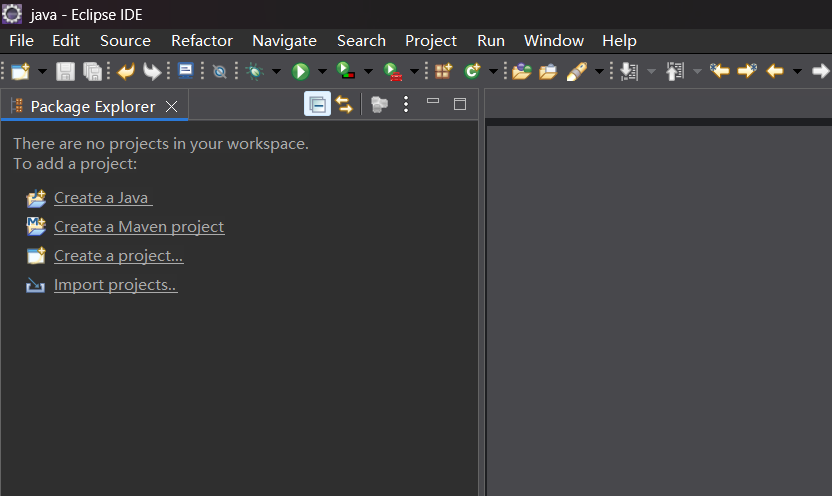Click the New wizard toolbar icon
This screenshot has height=496, width=832.
point(20,71)
